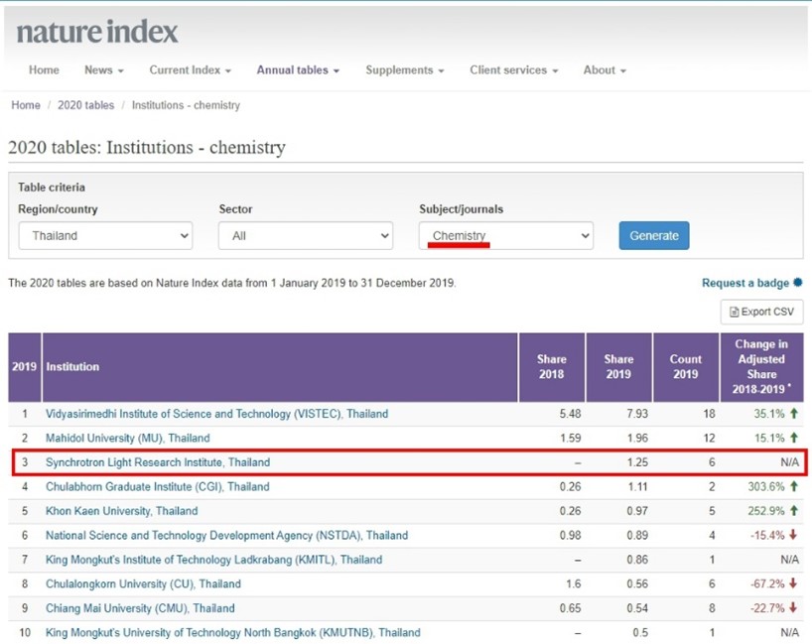Click the nature index logo

97,32
